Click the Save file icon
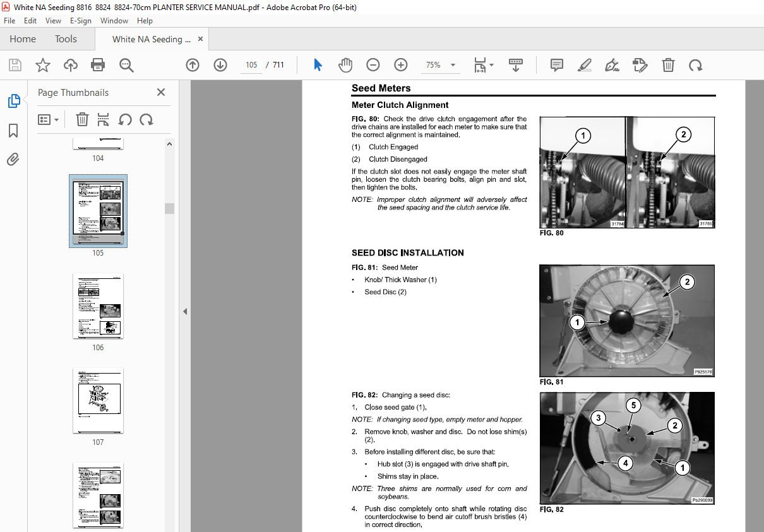Screen dimensions: 764x532 [15, 65]
